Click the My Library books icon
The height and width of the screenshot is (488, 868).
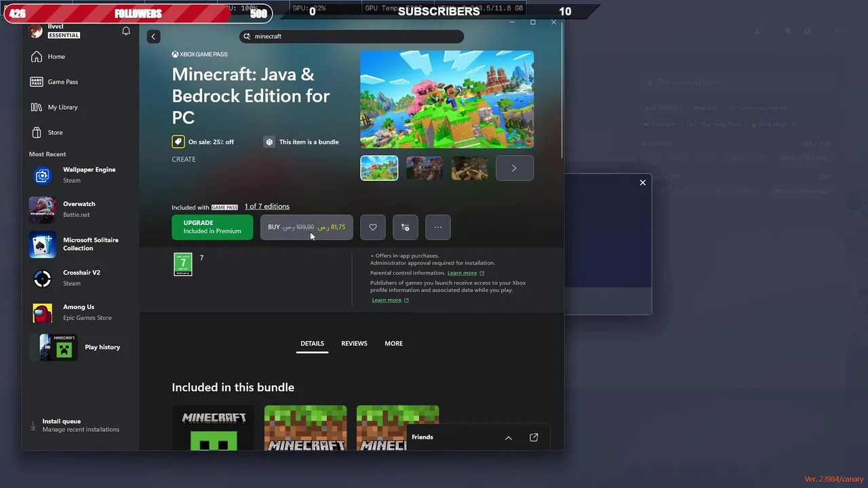[37, 107]
